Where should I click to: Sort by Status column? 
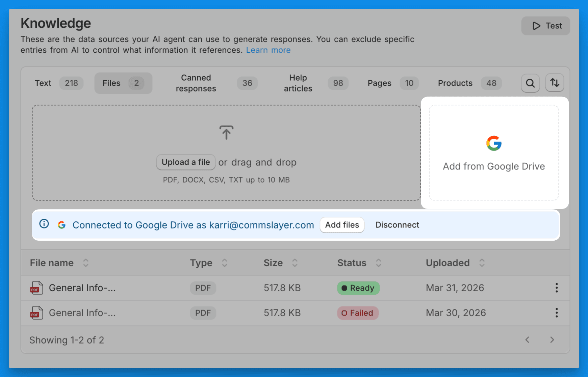(359, 263)
